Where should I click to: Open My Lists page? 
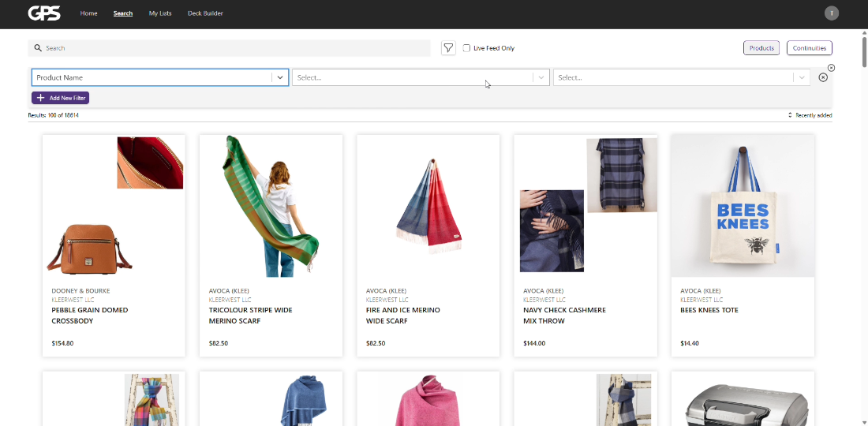tap(160, 13)
